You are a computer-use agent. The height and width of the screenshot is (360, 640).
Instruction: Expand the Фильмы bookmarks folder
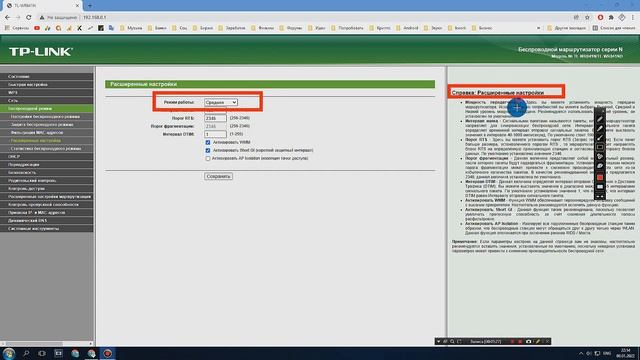pos(262,28)
